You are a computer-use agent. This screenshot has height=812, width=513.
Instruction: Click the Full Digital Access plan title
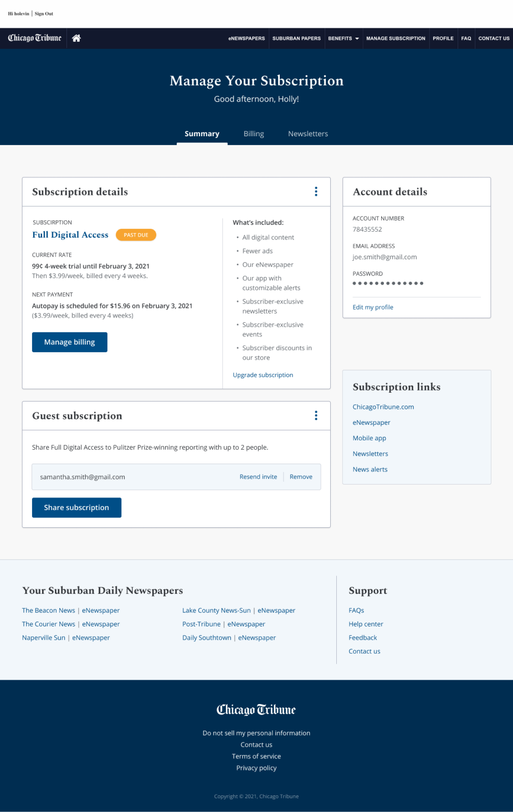tap(70, 235)
